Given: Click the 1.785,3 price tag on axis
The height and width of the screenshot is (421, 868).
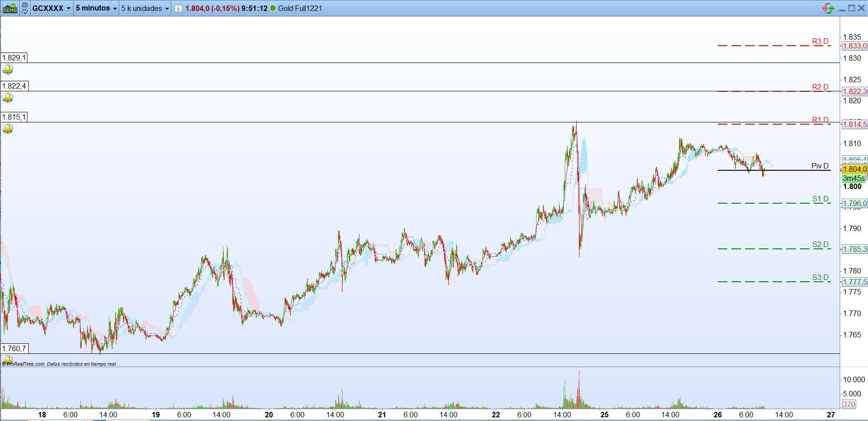Looking at the screenshot, I should click(854, 249).
